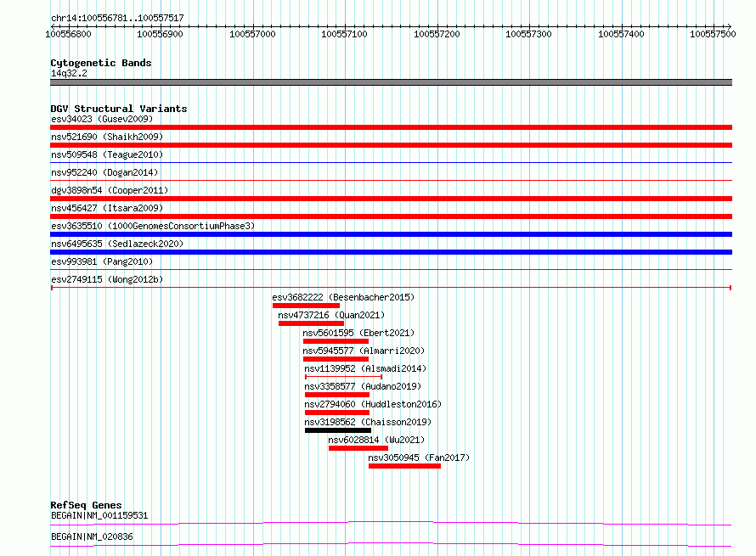Click the red bar under nsv3358577 (Audano2019)
The width and height of the screenshot is (756, 556).
pyautogui.click(x=337, y=395)
